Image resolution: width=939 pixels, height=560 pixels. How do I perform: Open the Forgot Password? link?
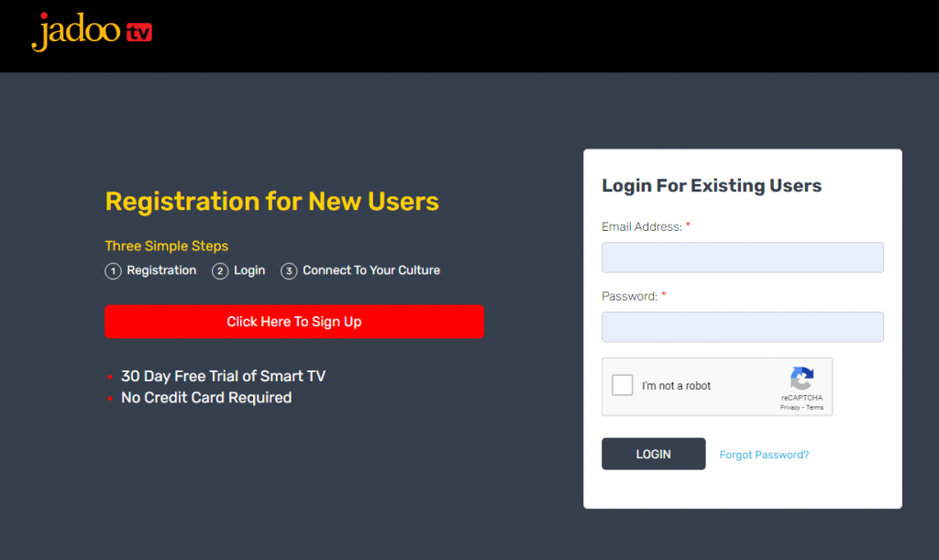pos(764,455)
